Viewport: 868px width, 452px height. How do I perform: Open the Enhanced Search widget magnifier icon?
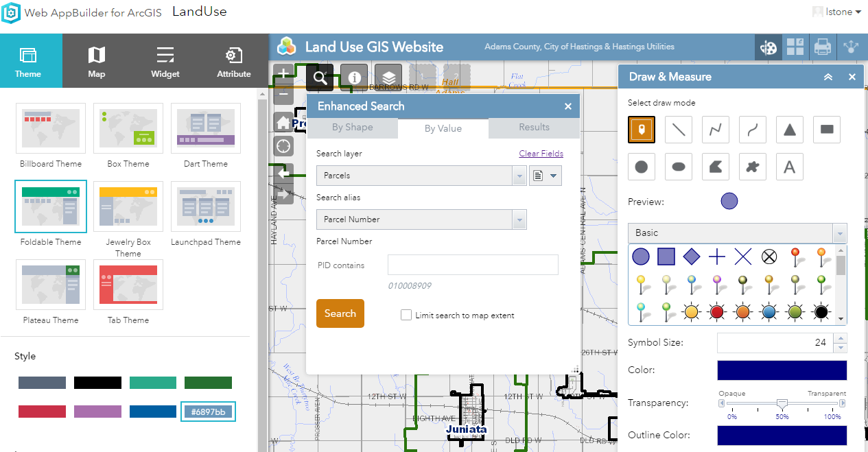click(x=320, y=77)
